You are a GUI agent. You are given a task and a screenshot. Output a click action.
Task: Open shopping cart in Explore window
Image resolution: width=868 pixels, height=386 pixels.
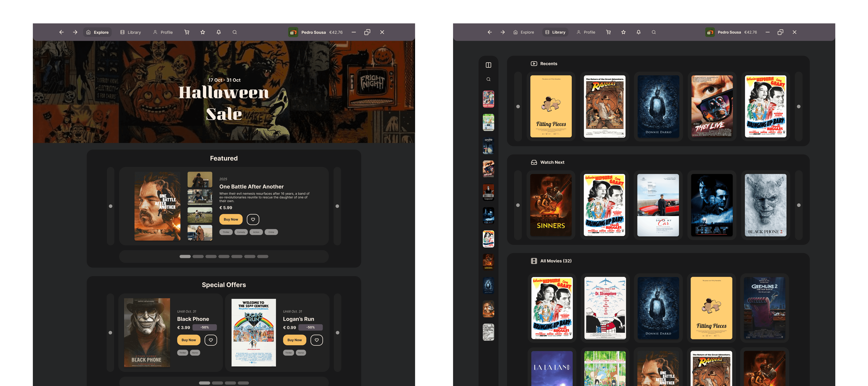point(187,32)
